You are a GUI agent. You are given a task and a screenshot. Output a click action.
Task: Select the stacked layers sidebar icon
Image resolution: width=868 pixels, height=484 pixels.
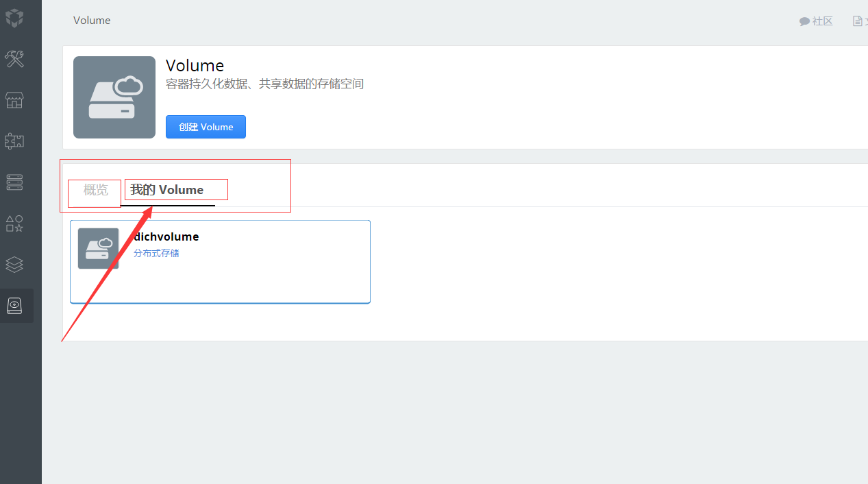click(x=14, y=264)
